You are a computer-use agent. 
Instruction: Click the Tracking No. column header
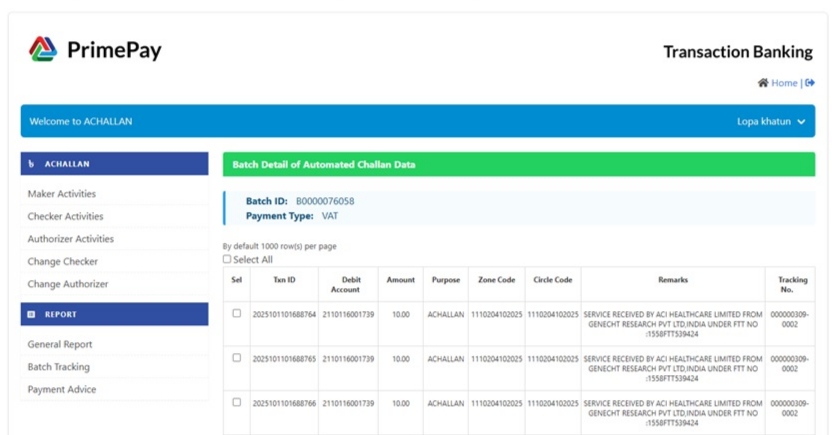(x=790, y=284)
